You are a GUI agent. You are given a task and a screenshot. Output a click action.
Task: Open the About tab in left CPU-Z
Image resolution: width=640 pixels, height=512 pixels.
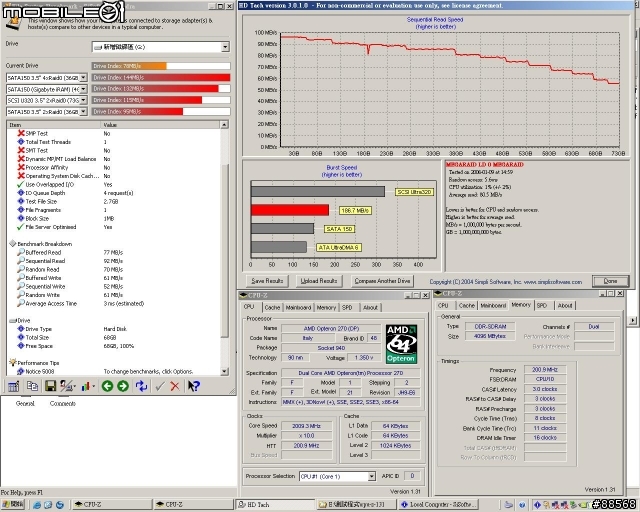pos(370,307)
